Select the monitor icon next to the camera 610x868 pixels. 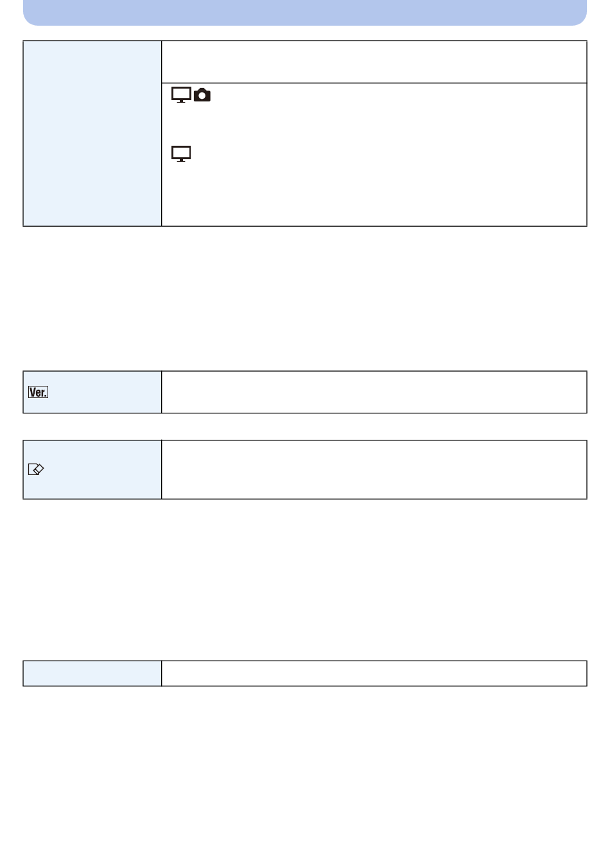click(181, 95)
